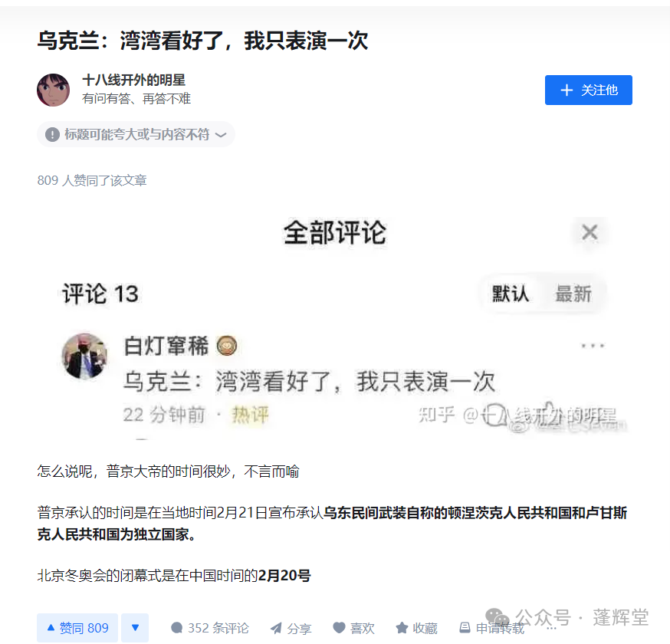Downvote using the down triangle button

(135, 628)
